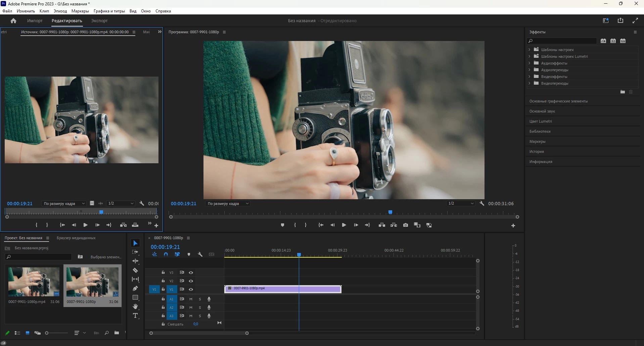Image resolution: width=644 pixels, height=346 pixels.
Task: Select the Razor tool
Action: [x=135, y=270]
